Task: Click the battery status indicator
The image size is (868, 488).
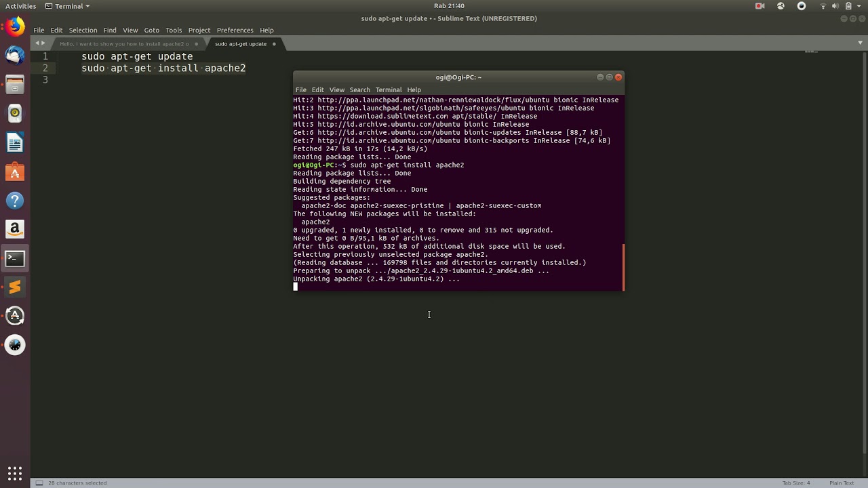Action: (x=848, y=6)
